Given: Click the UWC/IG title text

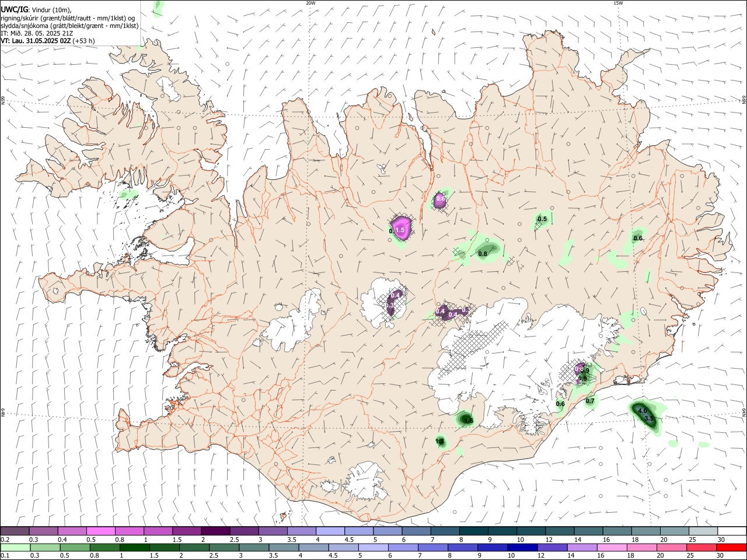Looking at the screenshot, I should click(x=14, y=9).
